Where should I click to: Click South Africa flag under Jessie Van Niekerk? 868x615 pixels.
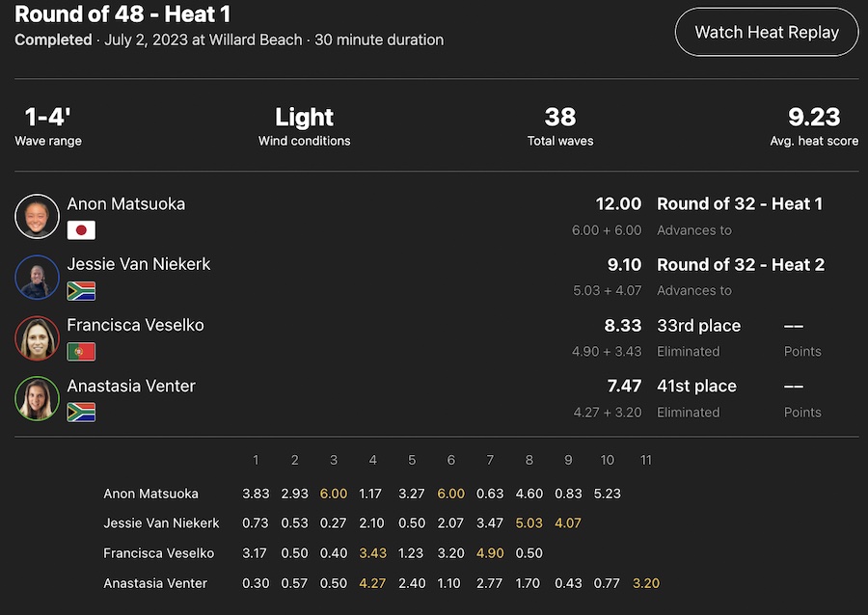(81, 291)
